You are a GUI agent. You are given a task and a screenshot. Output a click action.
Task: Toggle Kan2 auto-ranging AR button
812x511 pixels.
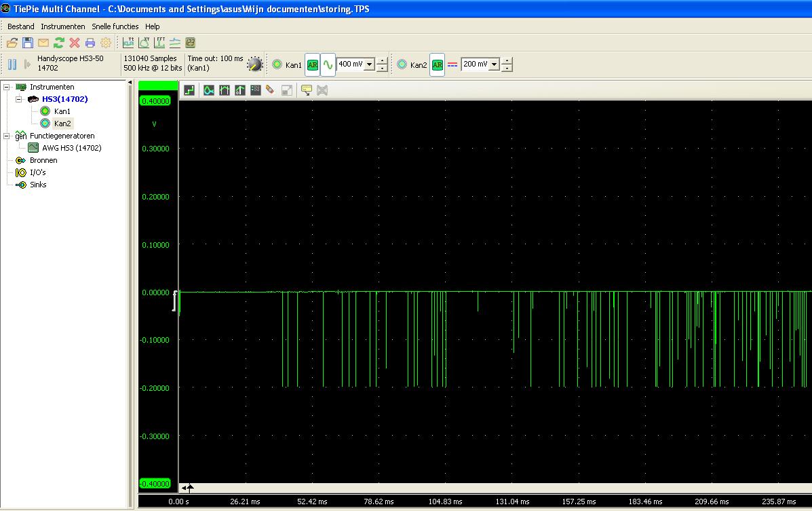[437, 64]
